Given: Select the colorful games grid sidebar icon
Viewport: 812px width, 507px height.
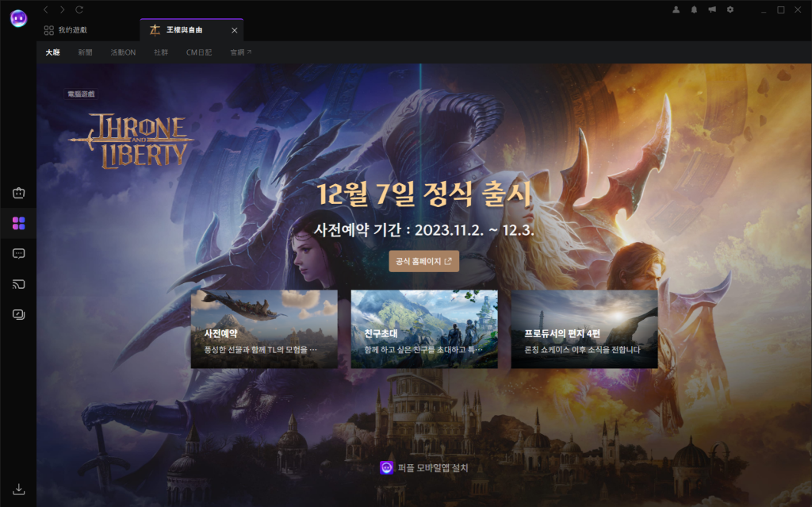Looking at the screenshot, I should 18,223.
